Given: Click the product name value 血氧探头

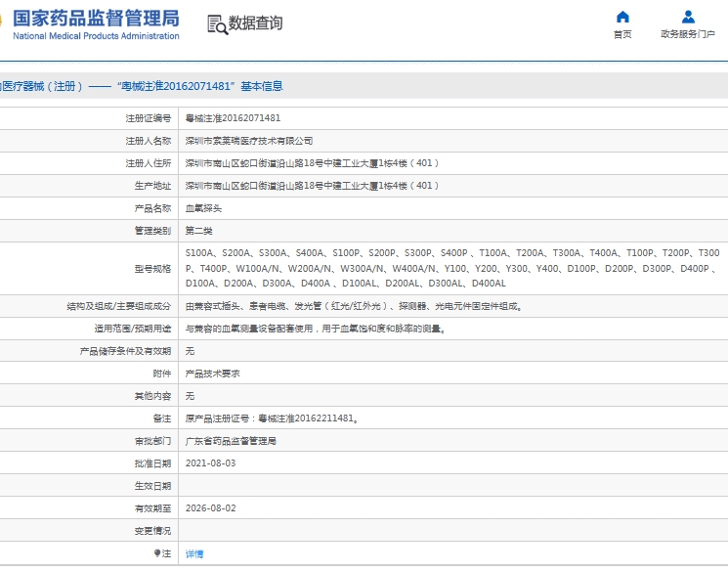Looking at the screenshot, I should (203, 208).
